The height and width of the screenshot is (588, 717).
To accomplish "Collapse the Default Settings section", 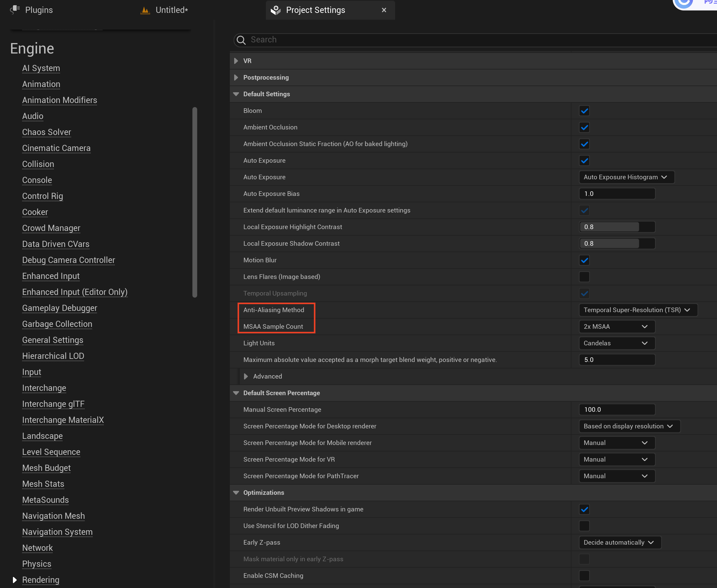I will point(236,94).
